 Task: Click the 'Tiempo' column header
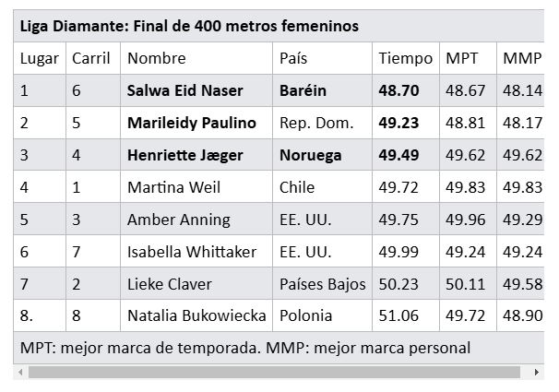point(405,58)
